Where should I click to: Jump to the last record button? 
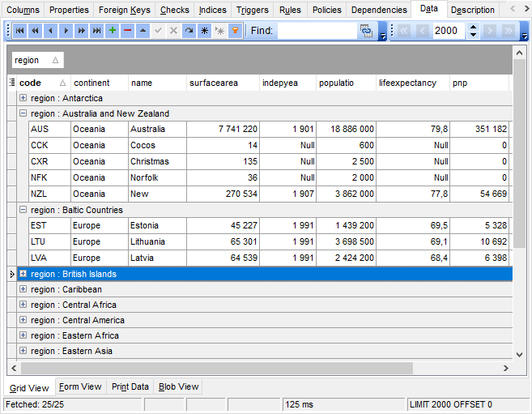point(96,31)
